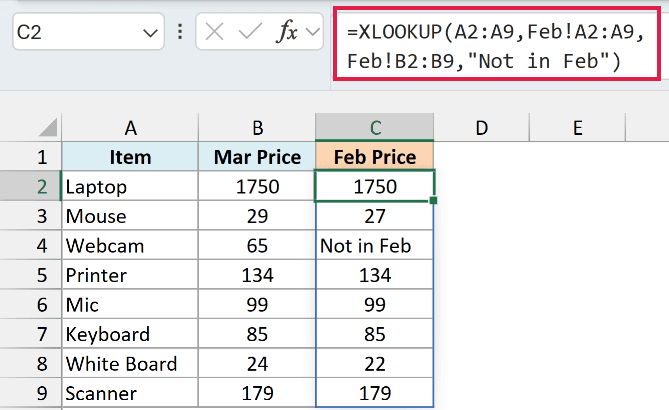Select the 'Laptop' cell

(130, 186)
